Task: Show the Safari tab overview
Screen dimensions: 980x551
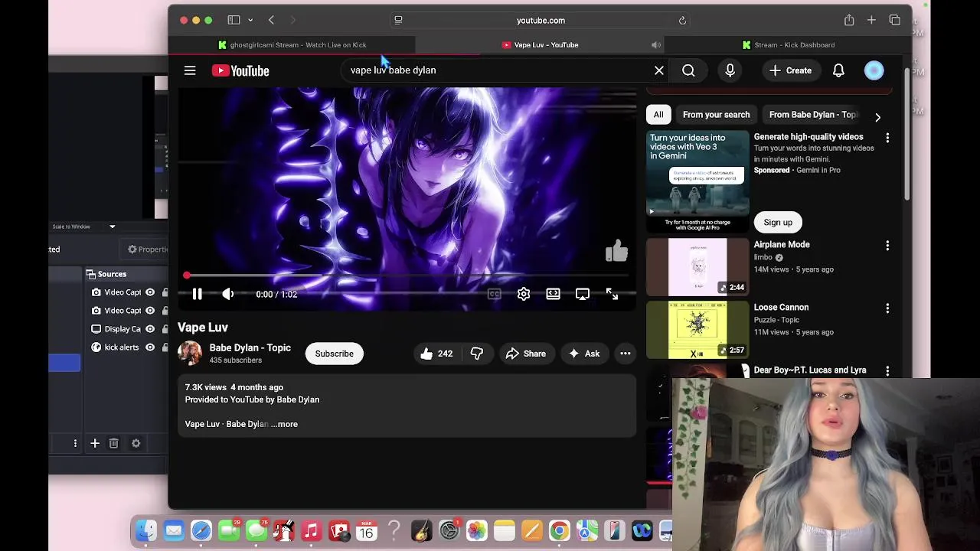Action: [x=894, y=20]
